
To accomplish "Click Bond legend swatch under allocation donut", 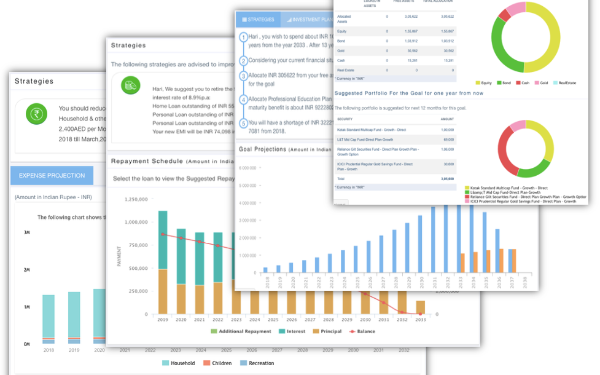I will coord(499,83).
